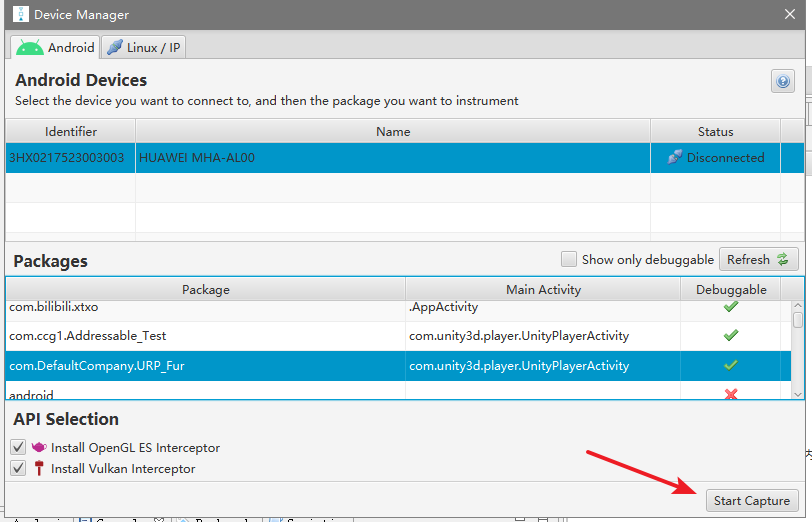Image resolution: width=812 pixels, height=522 pixels.
Task: Select device HUAWEI MHA-AL00 row
Action: 405,158
